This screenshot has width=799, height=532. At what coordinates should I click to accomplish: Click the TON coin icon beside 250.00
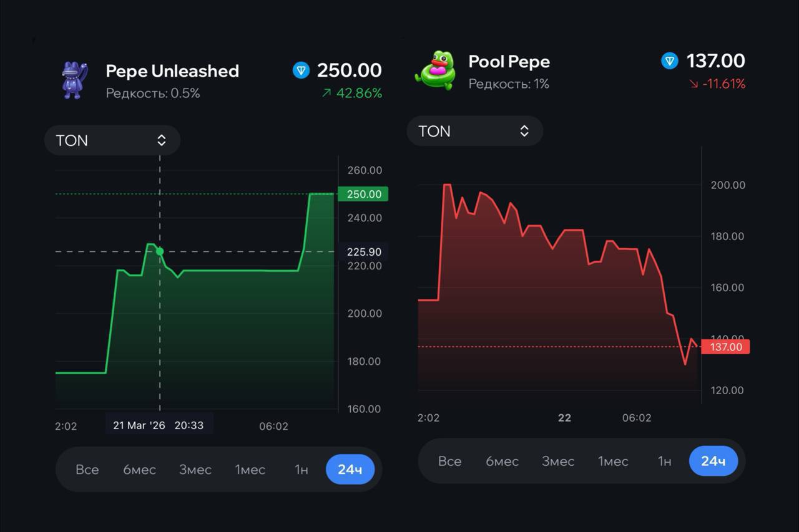click(301, 70)
